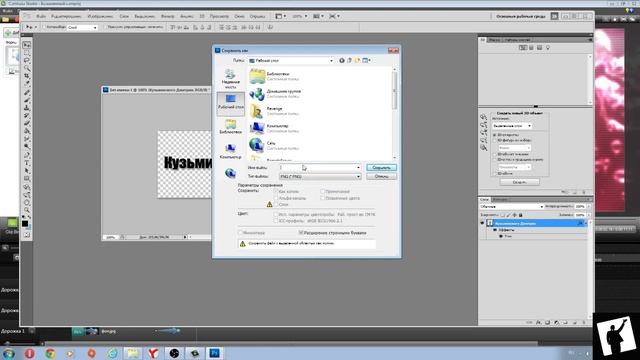640x360 pixels.
Task: Toggle Quick Mask mode at toolbox bottom
Action: pos(27,235)
